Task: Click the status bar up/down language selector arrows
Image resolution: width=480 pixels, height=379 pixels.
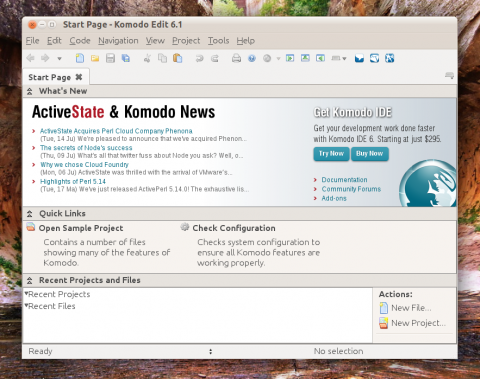Action: [x=210, y=351]
